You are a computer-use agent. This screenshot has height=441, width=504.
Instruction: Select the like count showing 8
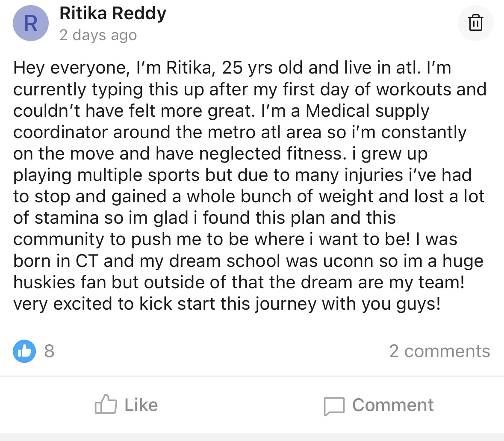click(48, 351)
